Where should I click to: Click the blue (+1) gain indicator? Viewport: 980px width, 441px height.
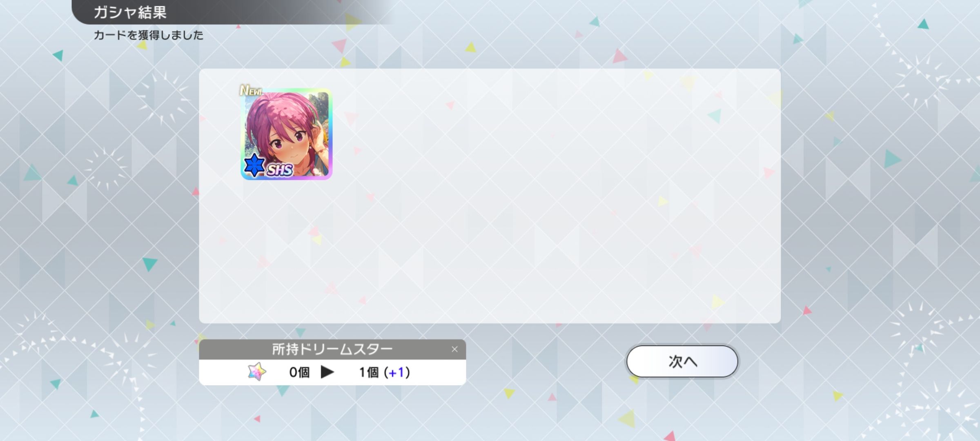pos(397,372)
